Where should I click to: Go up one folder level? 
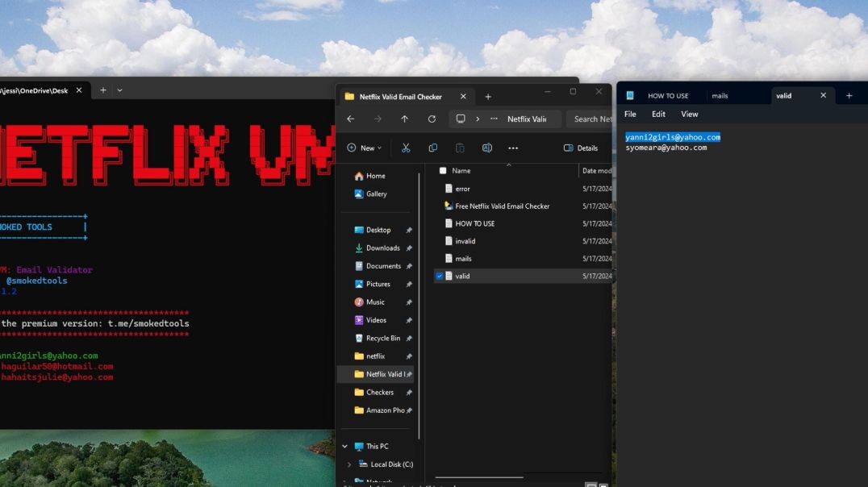(x=405, y=119)
